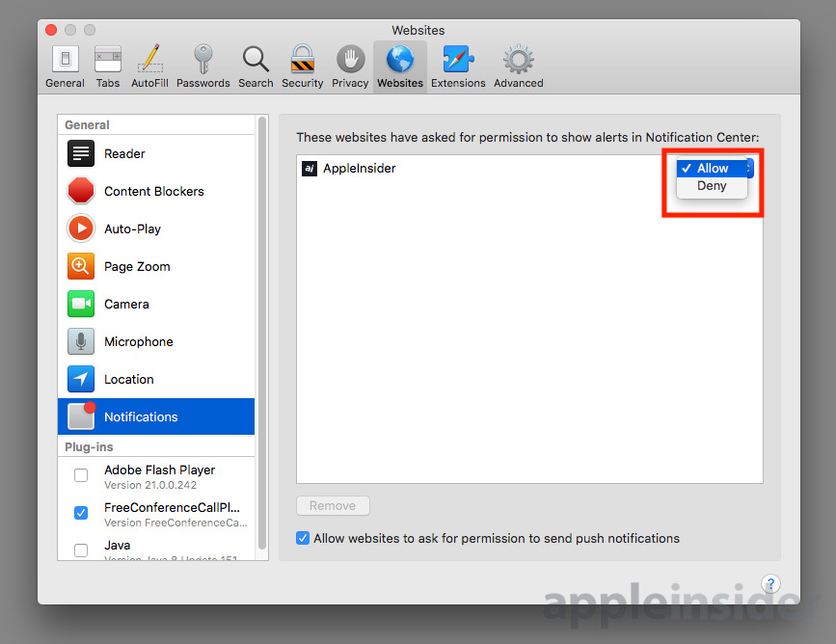Uncheck allow websites to ask push notifications
836x644 pixels.
click(303, 538)
